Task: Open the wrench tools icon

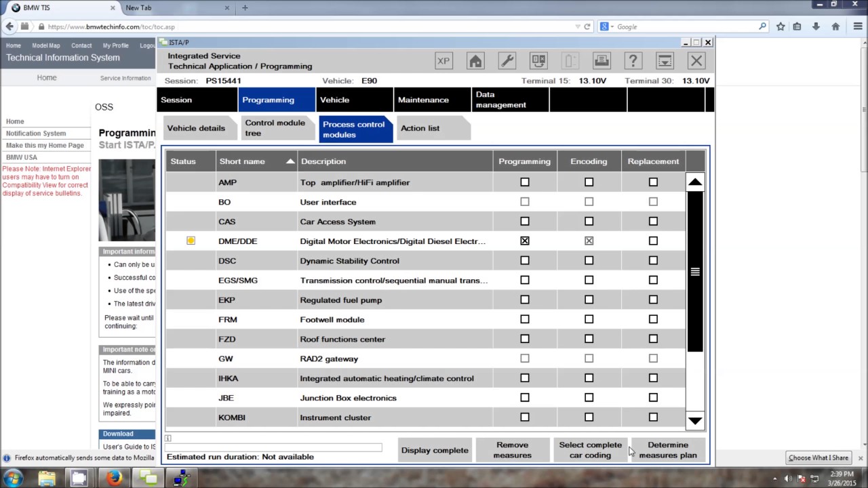Action: click(507, 61)
